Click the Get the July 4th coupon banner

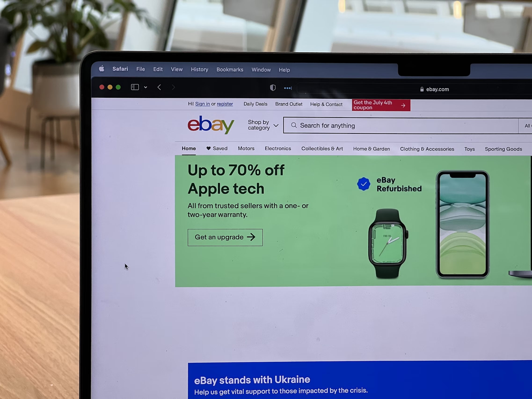tap(379, 106)
